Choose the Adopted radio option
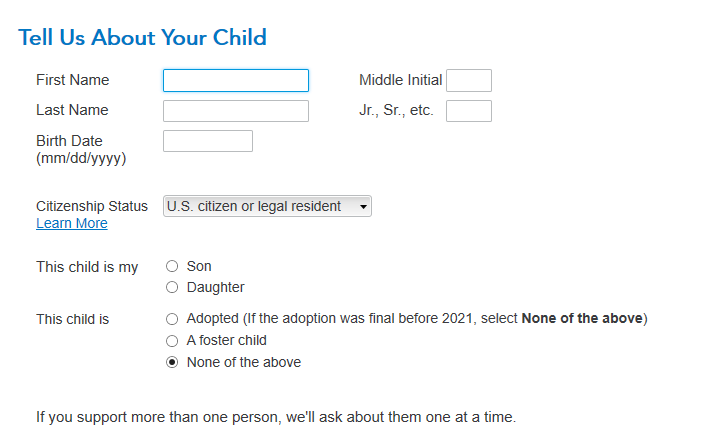 tap(172, 319)
